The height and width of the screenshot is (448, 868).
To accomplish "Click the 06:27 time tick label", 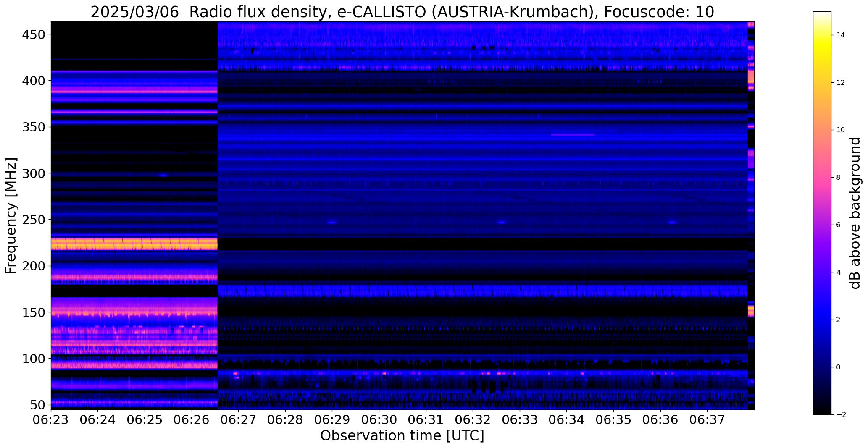I will point(239,420).
